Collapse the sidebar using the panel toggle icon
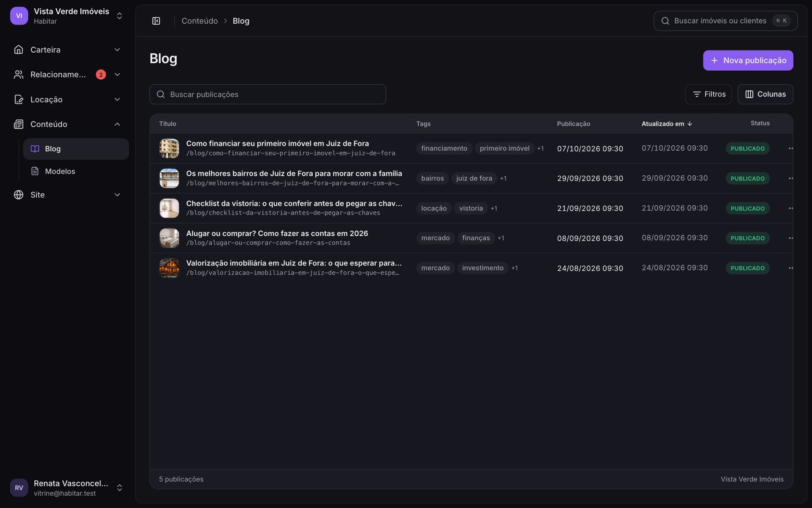812x508 pixels. tap(156, 21)
